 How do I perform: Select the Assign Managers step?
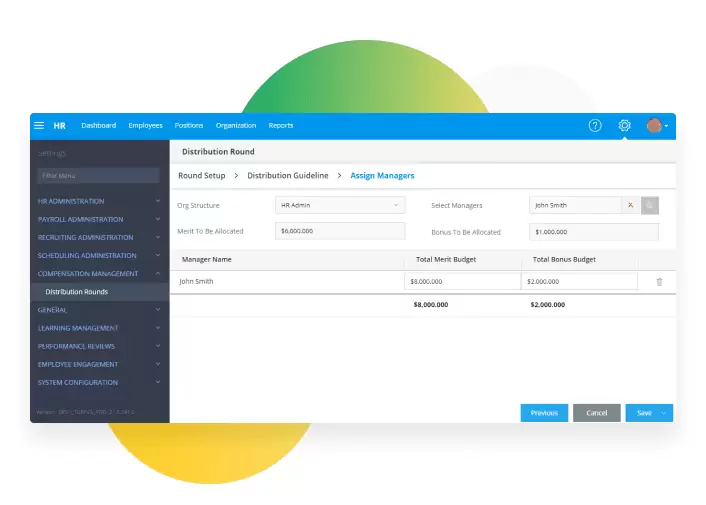point(382,176)
